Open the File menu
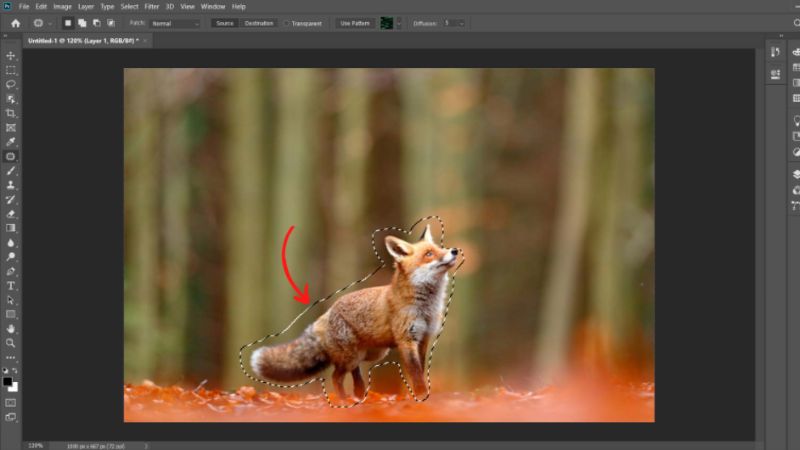The width and height of the screenshot is (800, 450). click(x=24, y=7)
